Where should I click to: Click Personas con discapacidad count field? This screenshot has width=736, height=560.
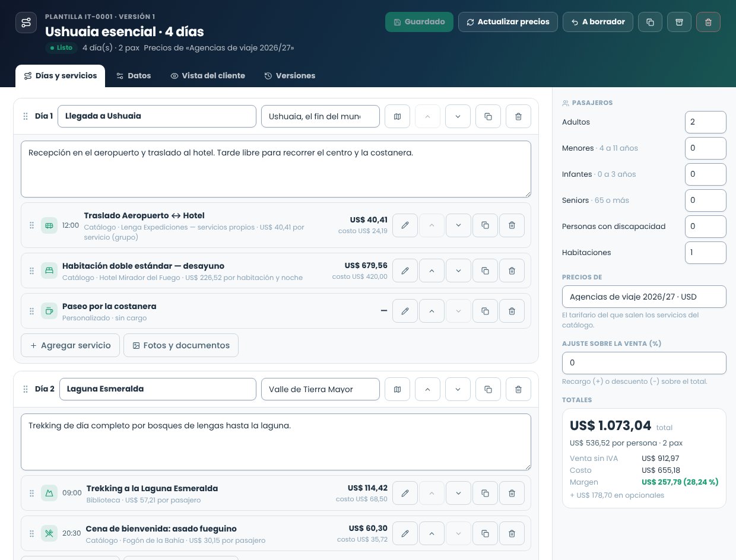click(705, 227)
